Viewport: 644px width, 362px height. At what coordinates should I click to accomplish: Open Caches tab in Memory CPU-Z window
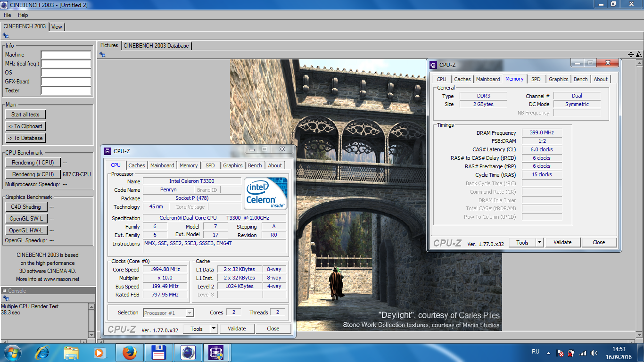(x=462, y=79)
